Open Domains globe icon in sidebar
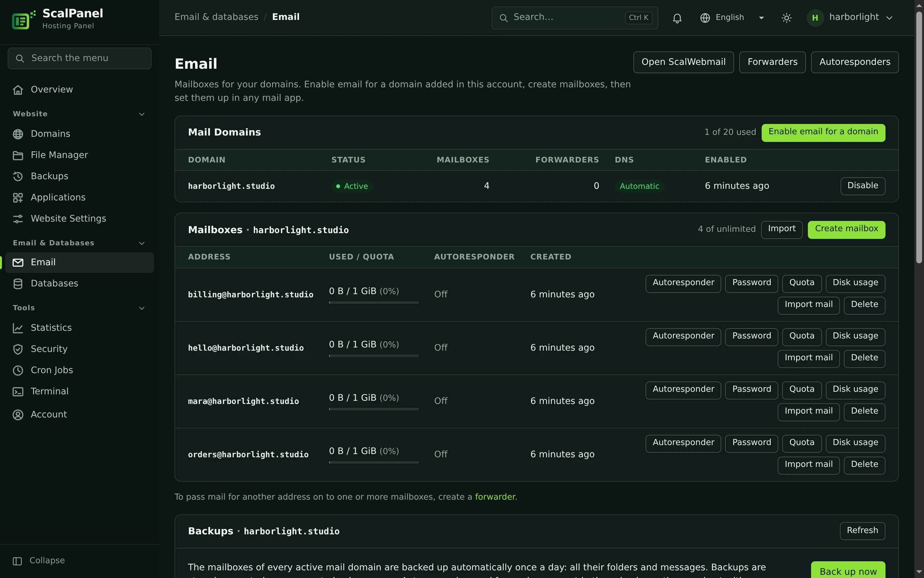Screen dimensions: 924x578 pyautogui.click(x=18, y=134)
